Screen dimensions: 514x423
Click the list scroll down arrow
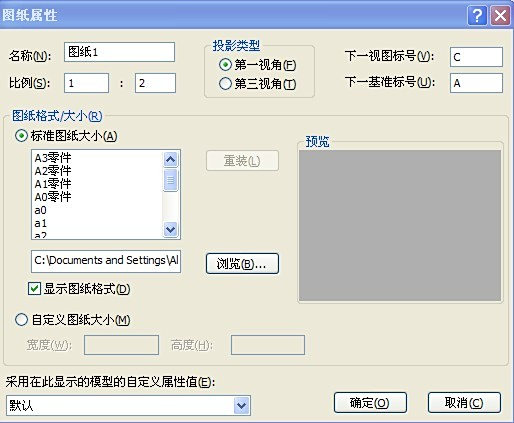tap(171, 230)
